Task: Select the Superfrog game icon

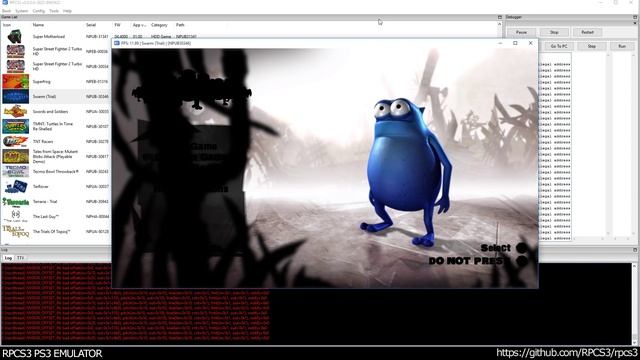Action: pyautogui.click(x=15, y=81)
